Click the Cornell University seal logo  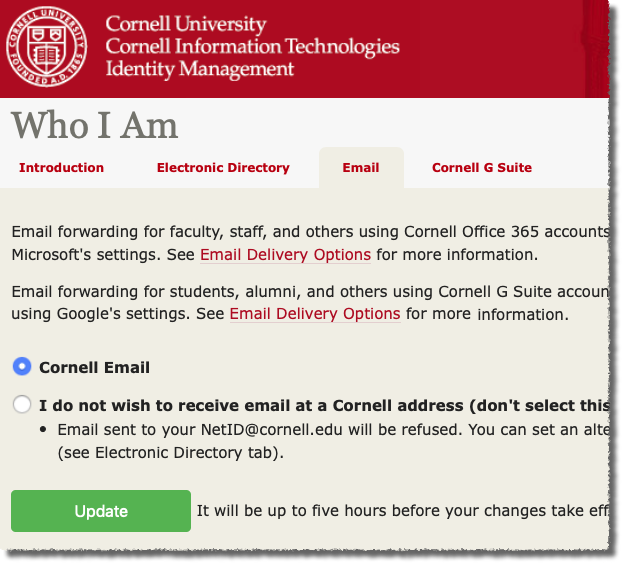pos(47,47)
